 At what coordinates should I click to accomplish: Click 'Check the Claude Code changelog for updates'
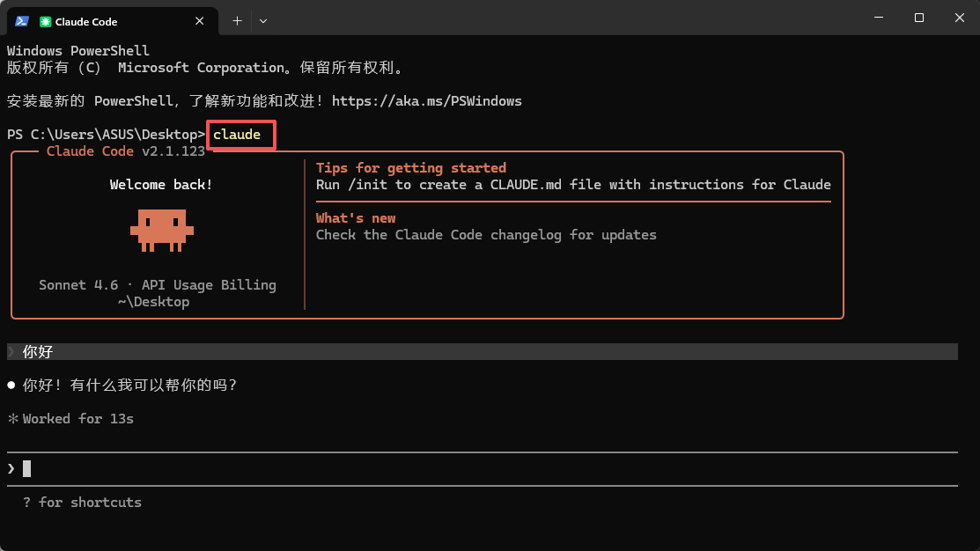486,235
